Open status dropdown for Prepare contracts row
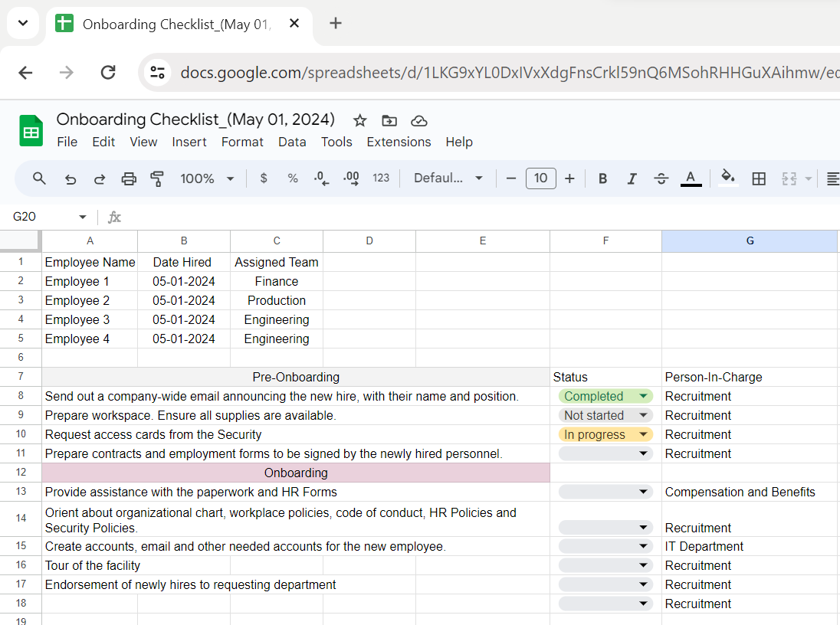 [605, 453]
